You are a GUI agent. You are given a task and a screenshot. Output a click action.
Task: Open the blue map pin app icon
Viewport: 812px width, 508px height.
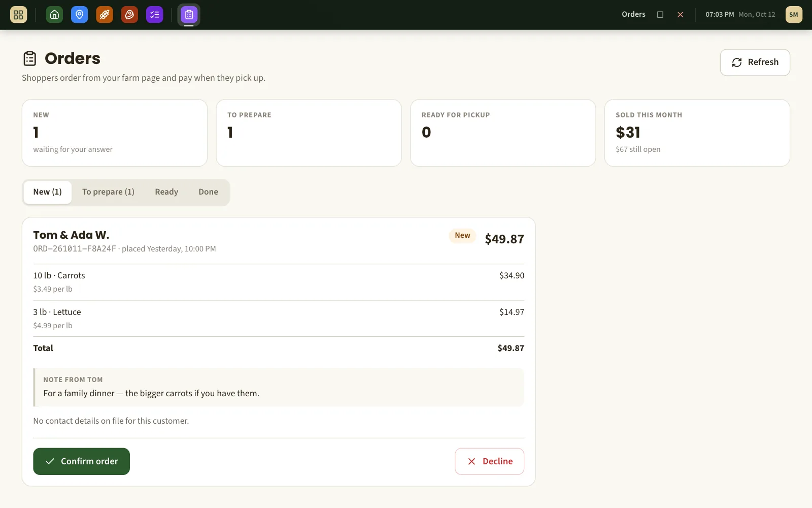79,15
